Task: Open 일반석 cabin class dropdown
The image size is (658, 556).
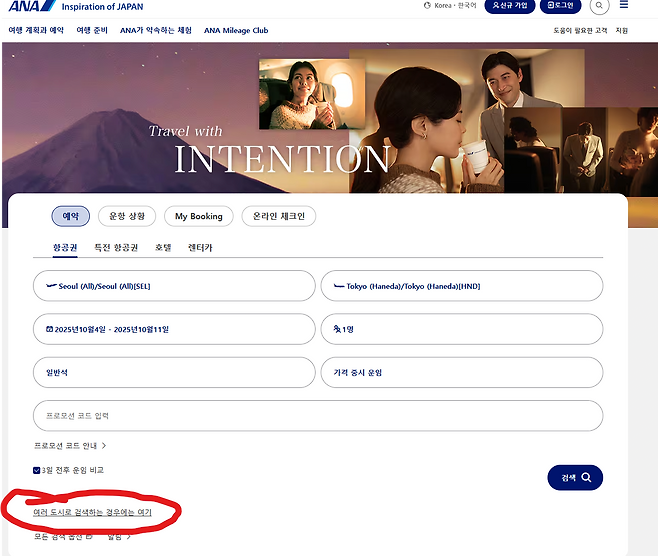Action: pyautogui.click(x=174, y=372)
